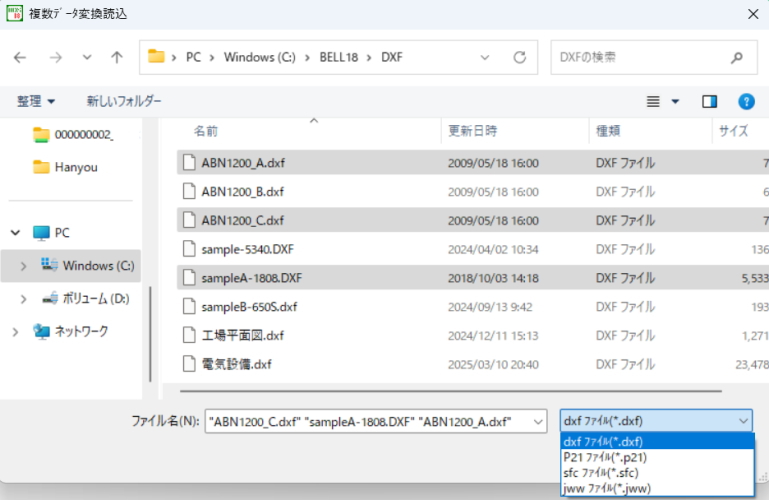Image resolution: width=769 pixels, height=500 pixels.
Task: Select sfc ファイル(*.sfc) option
Action: [x=600, y=472]
